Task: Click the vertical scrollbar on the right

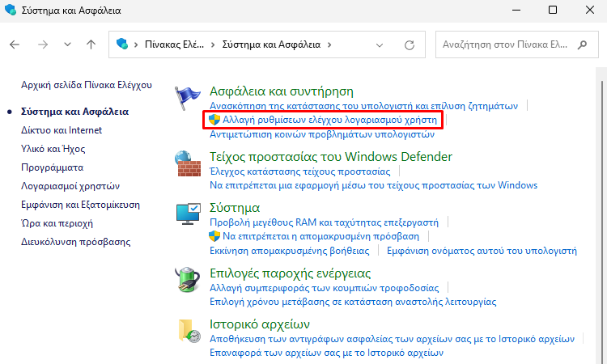Action: 600,202
